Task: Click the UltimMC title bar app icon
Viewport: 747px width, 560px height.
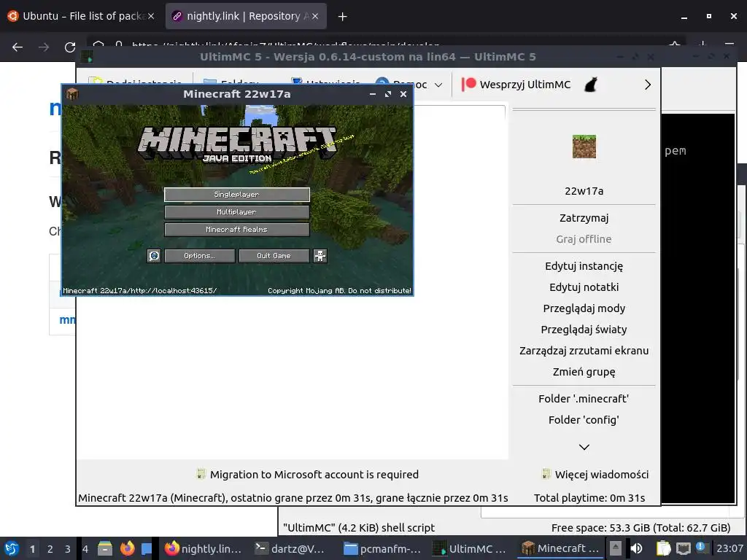Action: [87, 57]
